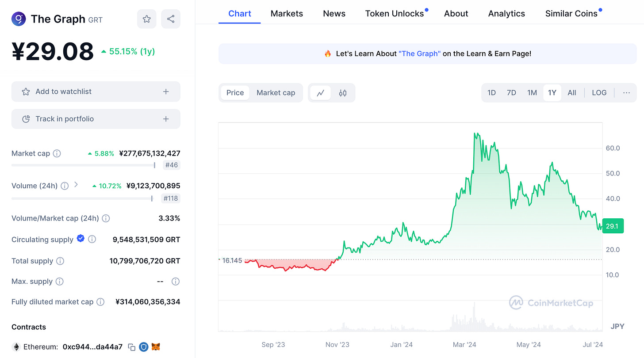The image size is (644, 358).
Task: Click Add to watchlist button
Action: pos(96,91)
